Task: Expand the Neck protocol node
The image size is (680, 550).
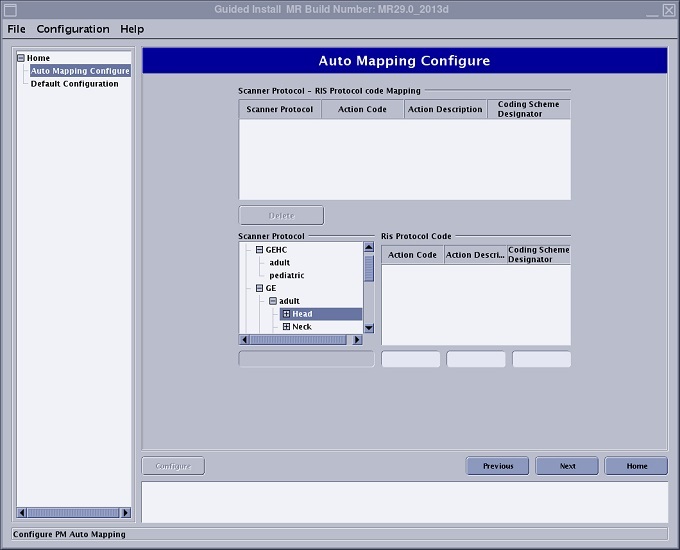Action: [x=286, y=327]
